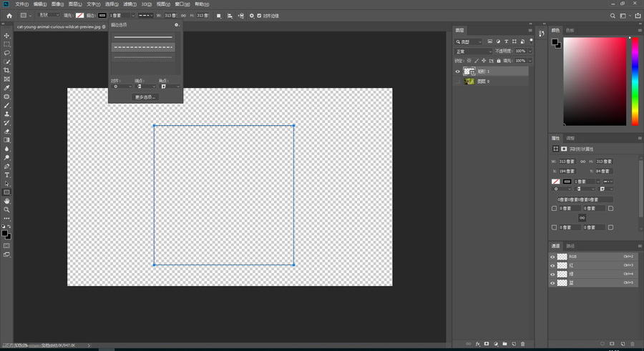Choose the dashed line stroke preset

143,47
